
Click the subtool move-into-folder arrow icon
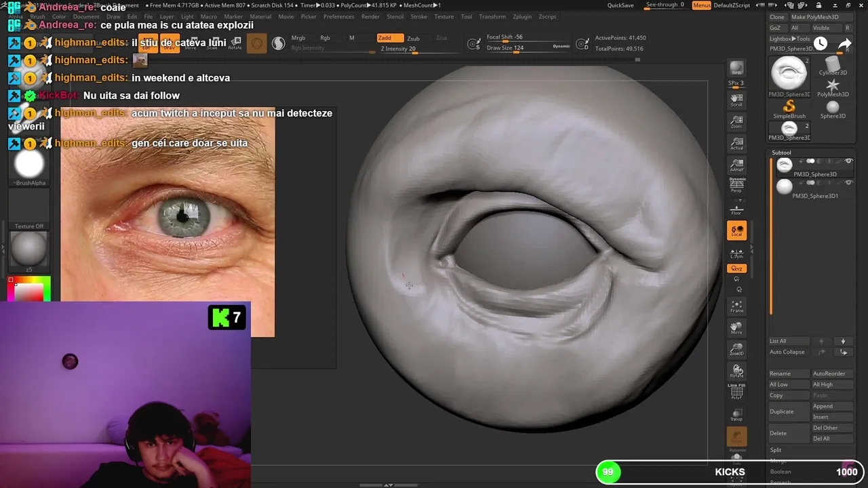tap(844, 352)
